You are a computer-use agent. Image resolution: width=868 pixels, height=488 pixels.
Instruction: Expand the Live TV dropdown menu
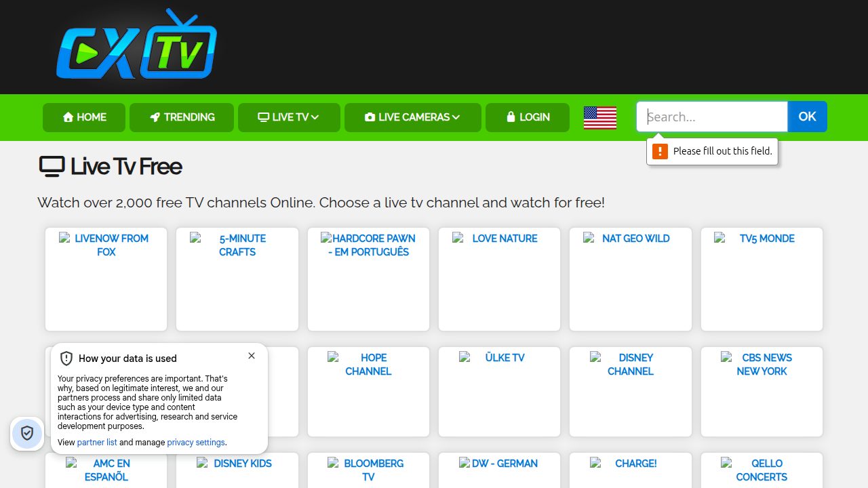(289, 117)
